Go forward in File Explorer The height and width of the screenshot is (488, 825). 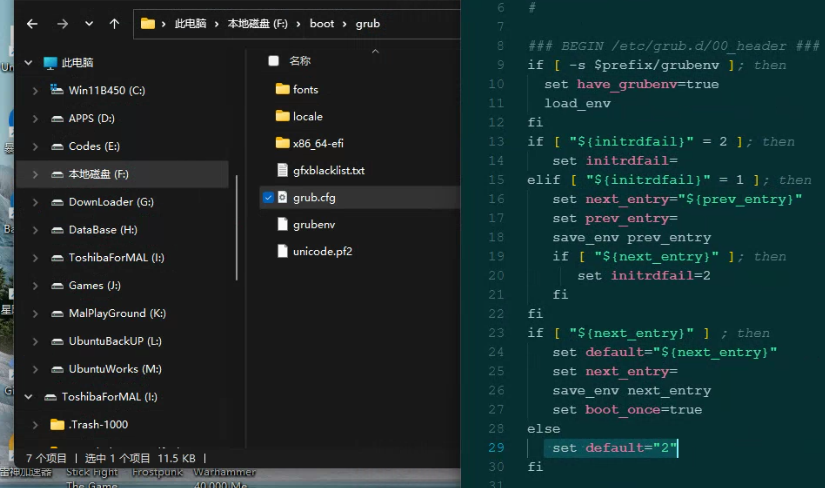point(63,24)
